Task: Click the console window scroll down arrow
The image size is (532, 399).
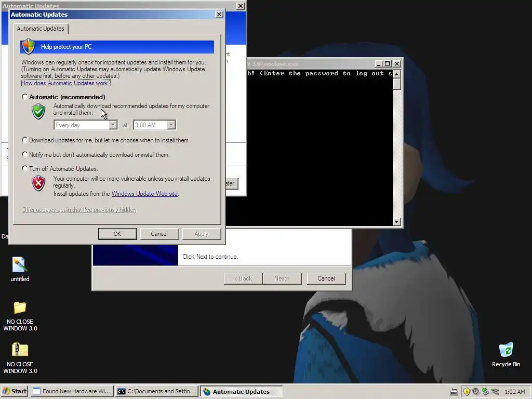Action: click(396, 222)
